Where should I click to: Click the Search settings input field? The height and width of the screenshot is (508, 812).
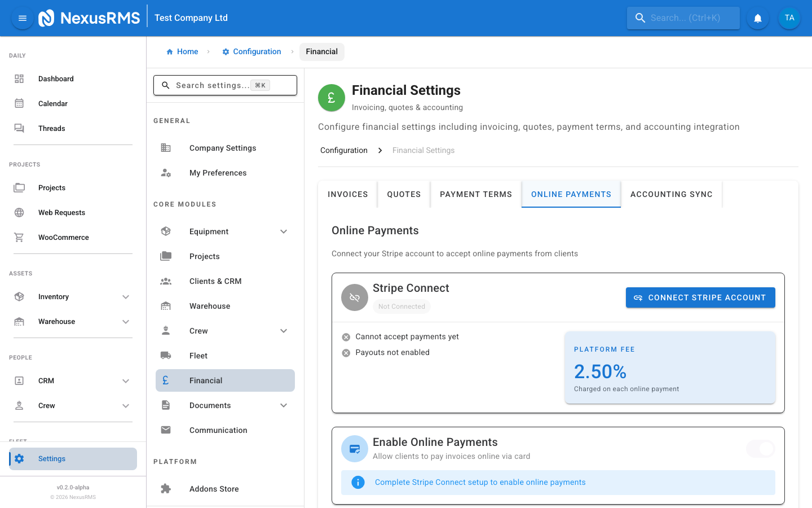coord(225,85)
